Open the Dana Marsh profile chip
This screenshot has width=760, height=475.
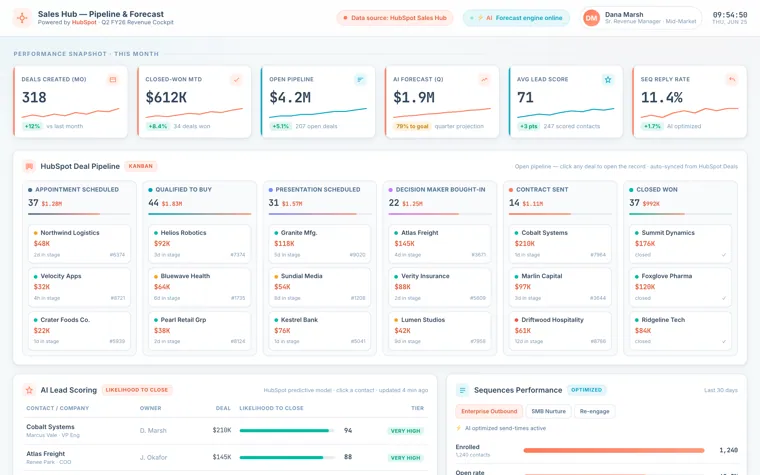(640, 18)
